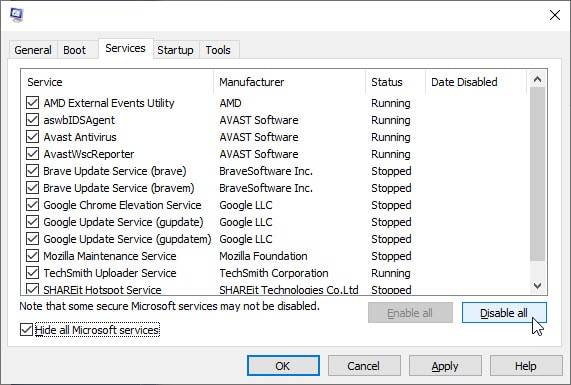Sort by the Service column header

(x=117, y=82)
